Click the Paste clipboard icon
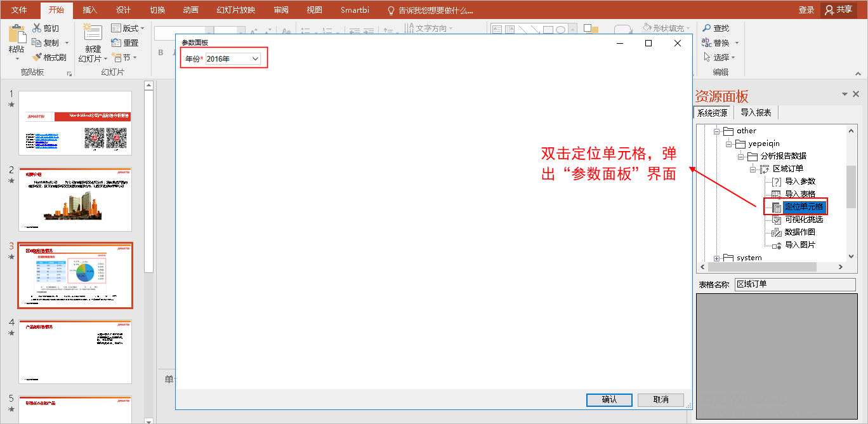The image size is (868, 424). [16, 33]
